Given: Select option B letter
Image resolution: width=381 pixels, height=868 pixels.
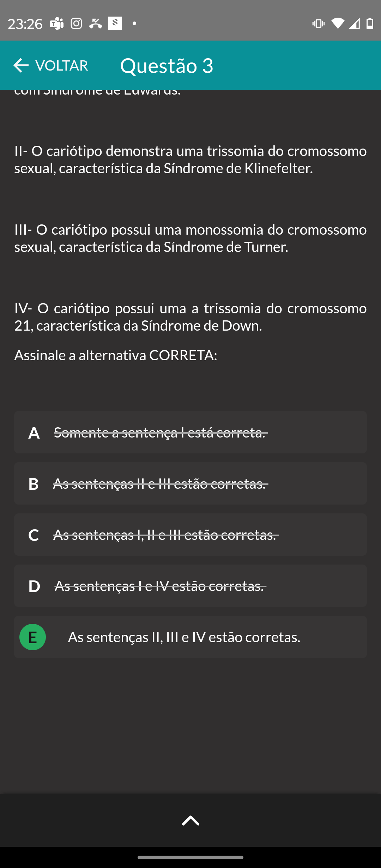Looking at the screenshot, I should [34, 484].
